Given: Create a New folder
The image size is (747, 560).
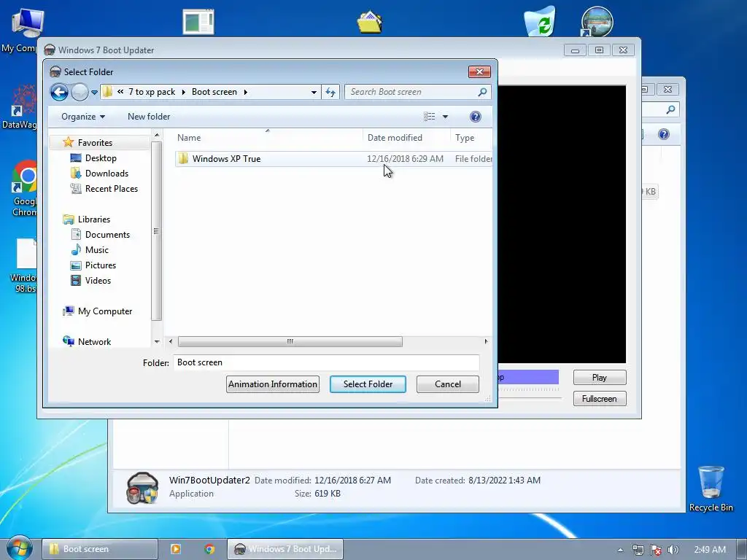Looking at the screenshot, I should [149, 117].
